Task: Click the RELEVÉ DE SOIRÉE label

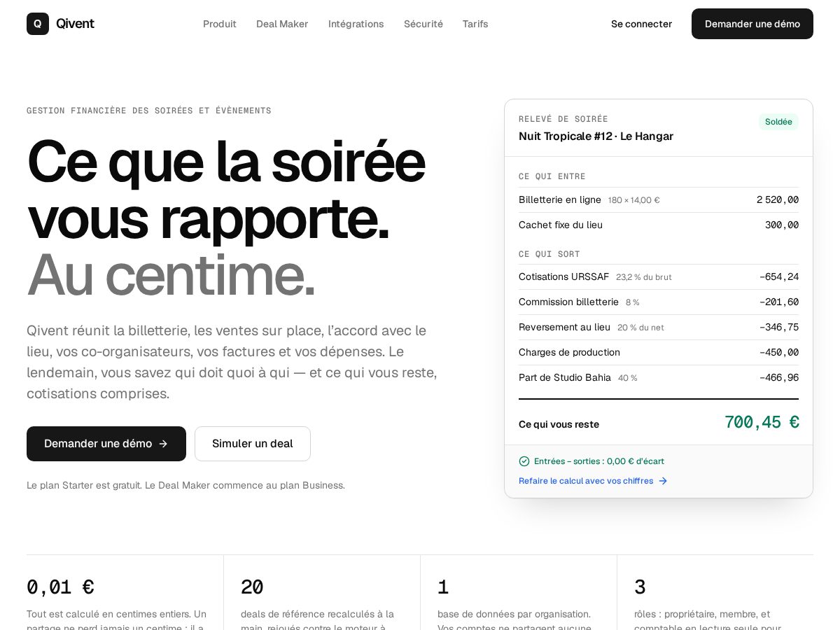Action: click(x=563, y=119)
